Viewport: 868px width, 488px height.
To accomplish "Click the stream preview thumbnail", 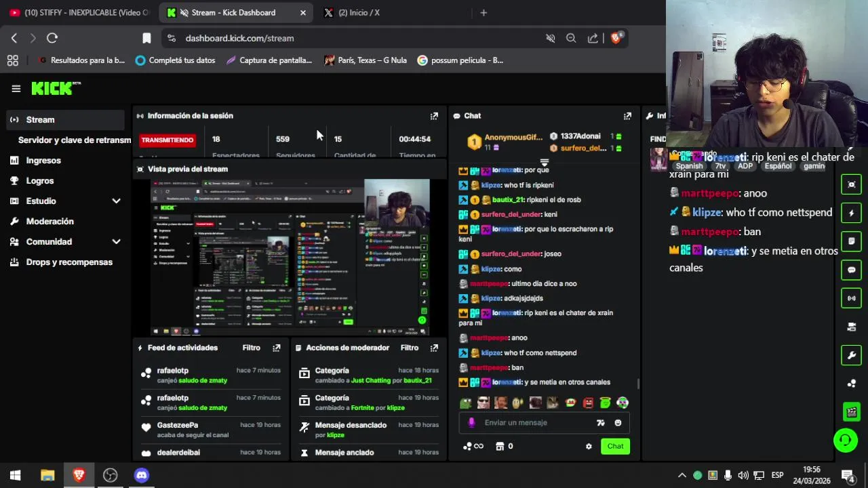I will 290,258.
